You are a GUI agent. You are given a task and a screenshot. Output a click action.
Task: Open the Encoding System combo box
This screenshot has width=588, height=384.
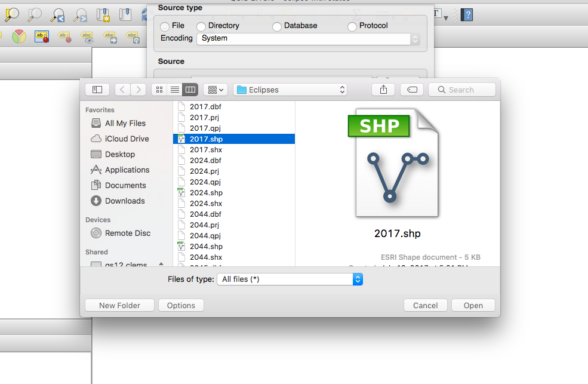308,39
